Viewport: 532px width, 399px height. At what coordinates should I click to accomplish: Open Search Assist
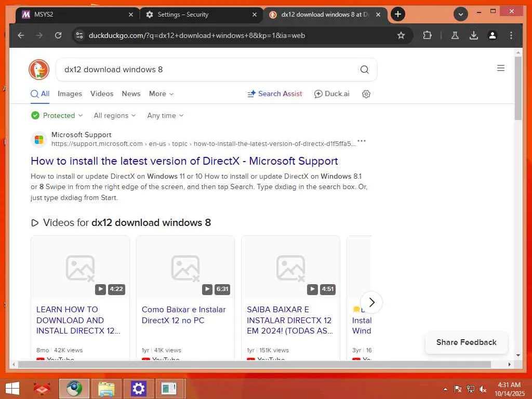tap(274, 94)
